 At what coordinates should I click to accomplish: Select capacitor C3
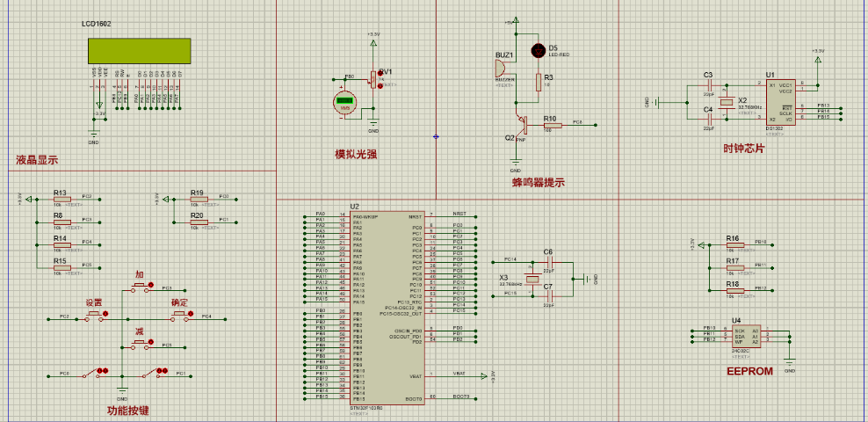pos(710,85)
